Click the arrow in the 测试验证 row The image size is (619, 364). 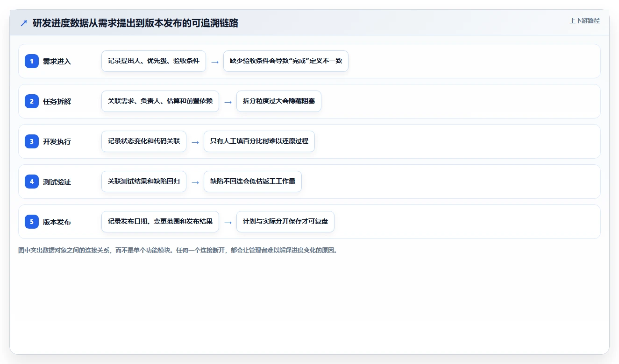tap(195, 182)
